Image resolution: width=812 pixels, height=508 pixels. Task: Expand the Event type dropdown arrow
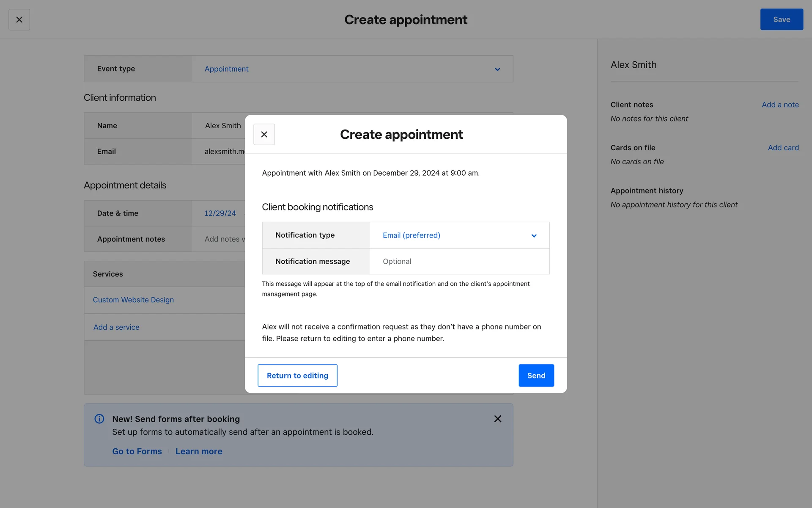tap(497, 69)
